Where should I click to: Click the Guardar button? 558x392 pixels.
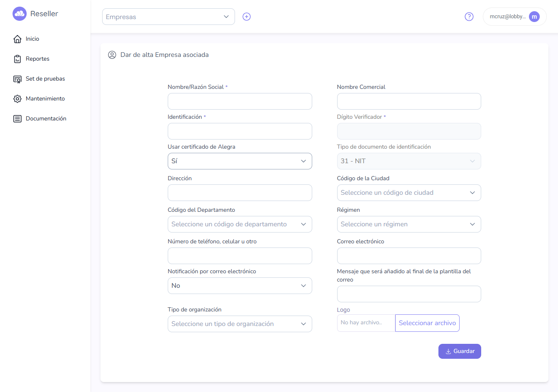coord(460,351)
